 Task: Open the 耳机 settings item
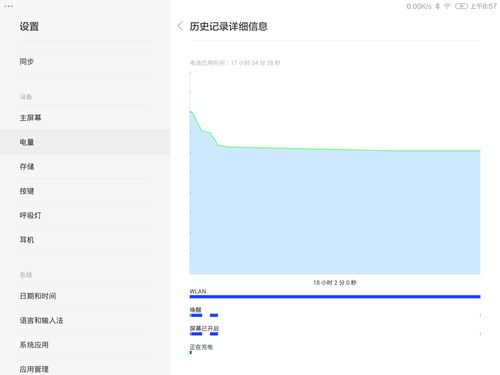click(85, 240)
